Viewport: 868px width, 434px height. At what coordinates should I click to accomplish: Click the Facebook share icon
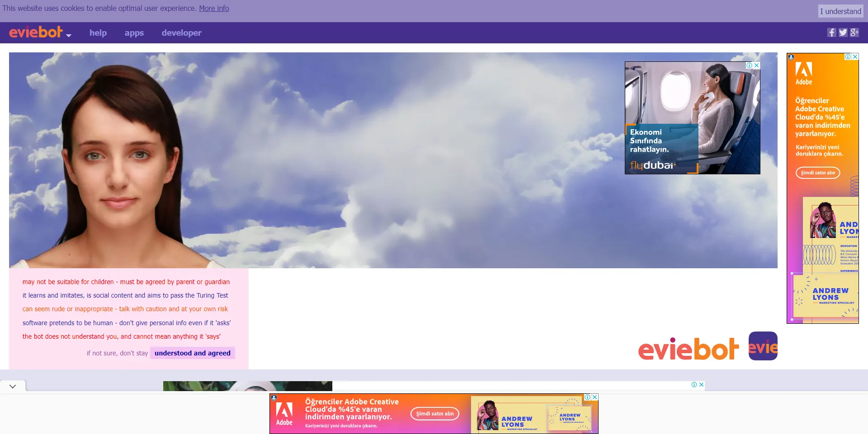(x=832, y=33)
